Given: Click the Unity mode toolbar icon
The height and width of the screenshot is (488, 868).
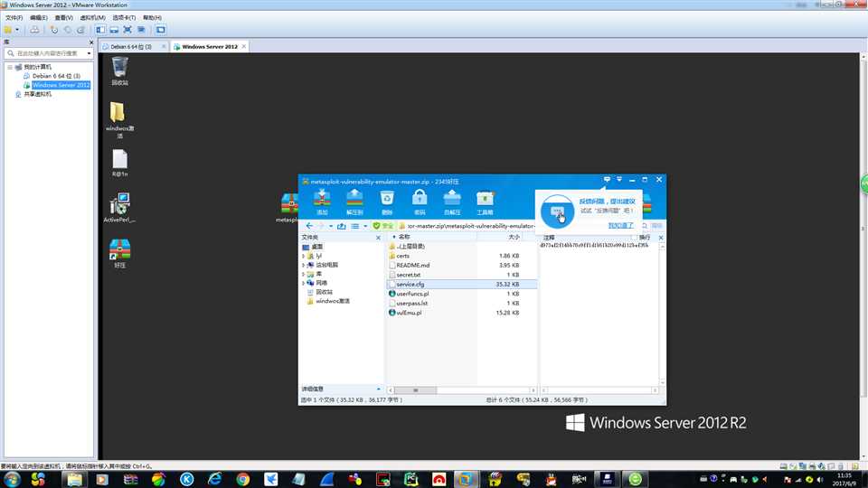Looking at the screenshot, I should [x=141, y=30].
